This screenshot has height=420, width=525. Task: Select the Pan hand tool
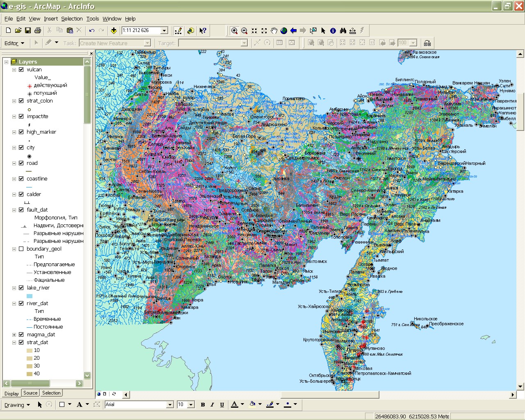[274, 31]
